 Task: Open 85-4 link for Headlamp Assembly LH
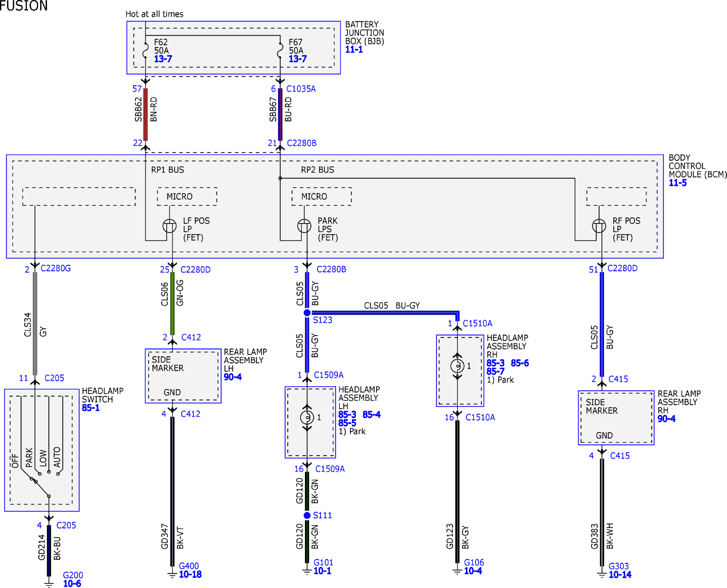[x=371, y=415]
